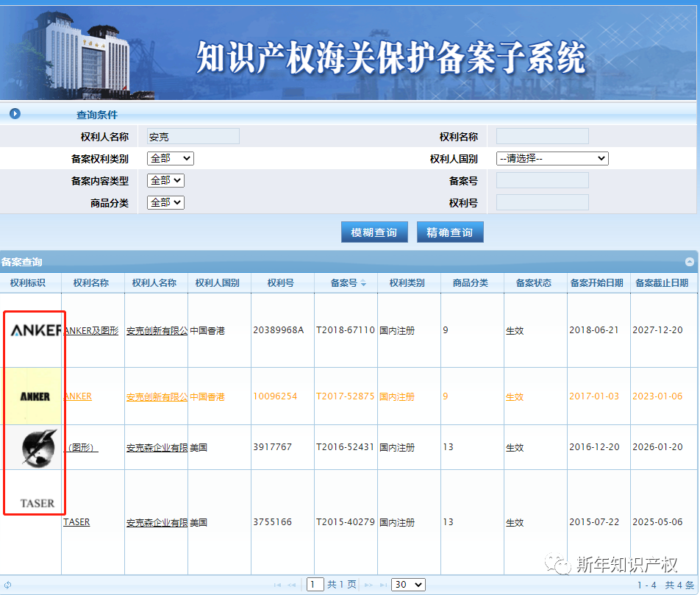
Task: Change page size via the 30 dropdown
Action: 407,584
